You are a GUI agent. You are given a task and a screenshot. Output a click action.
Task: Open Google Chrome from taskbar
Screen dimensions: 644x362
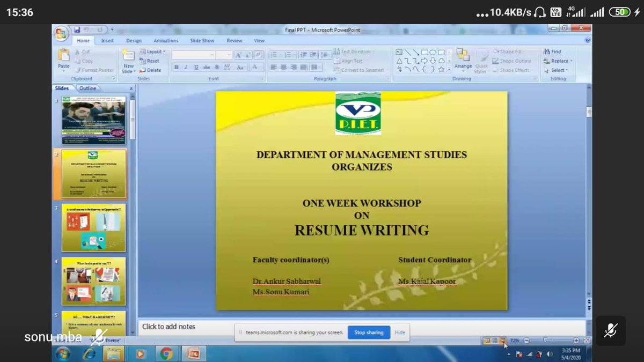tap(166, 354)
